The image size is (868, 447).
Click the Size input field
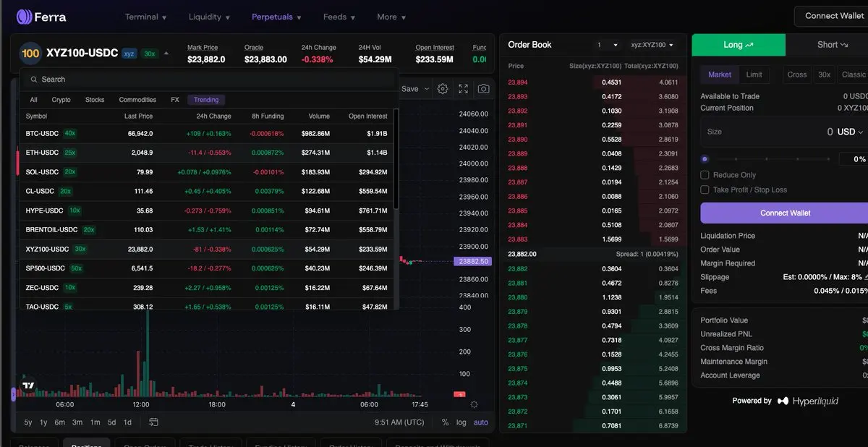(x=784, y=132)
